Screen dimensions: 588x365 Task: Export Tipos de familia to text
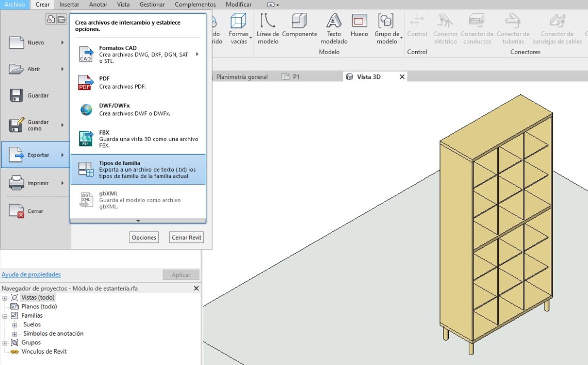138,169
